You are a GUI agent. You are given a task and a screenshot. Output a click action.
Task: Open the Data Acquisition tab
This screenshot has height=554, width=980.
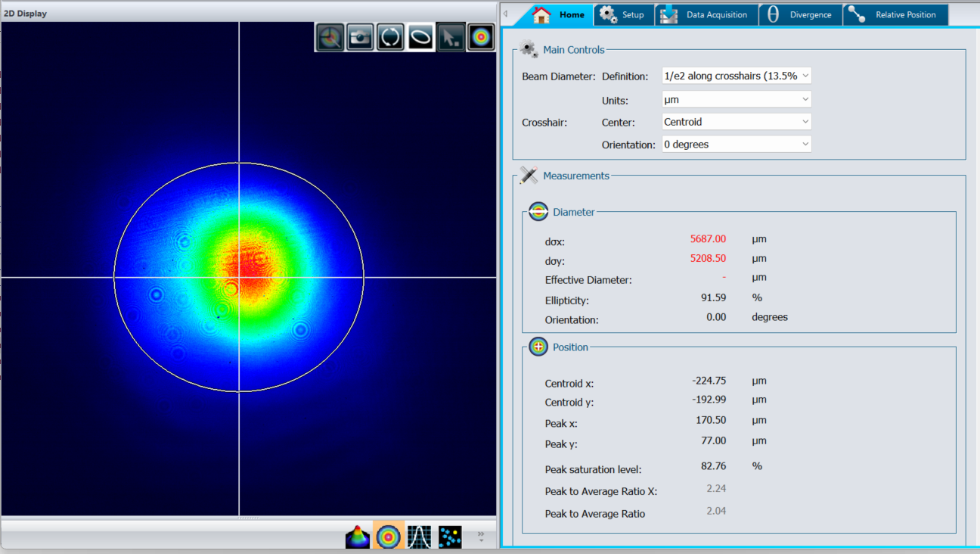coord(706,15)
